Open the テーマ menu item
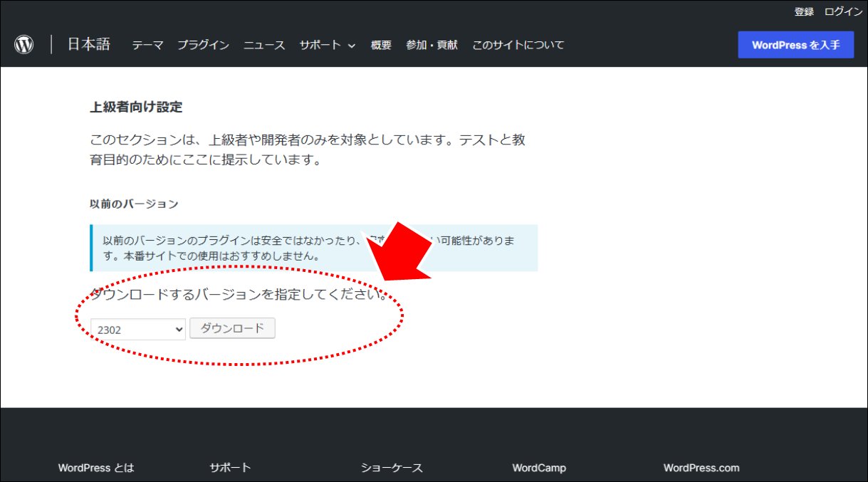This screenshot has width=868, height=482. click(147, 45)
